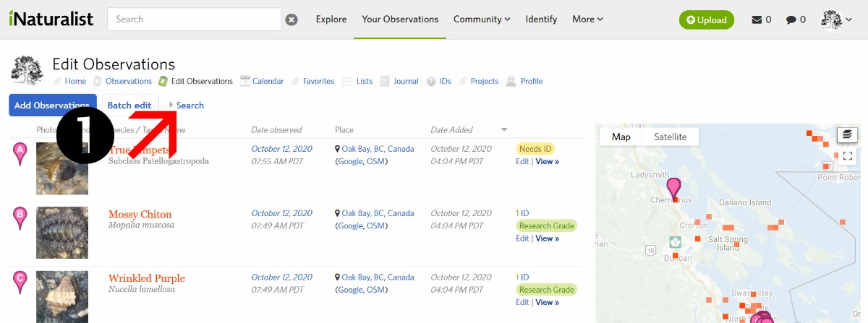Open the Identify menu item
The height and width of the screenshot is (323, 868).
(x=541, y=20)
